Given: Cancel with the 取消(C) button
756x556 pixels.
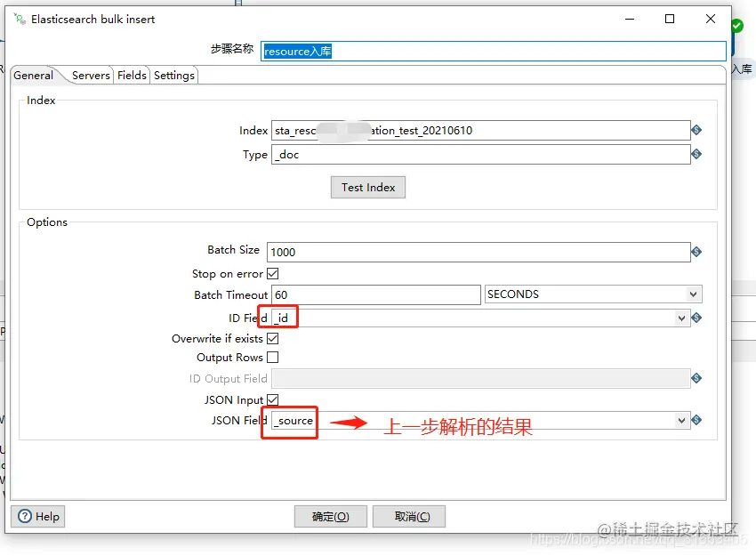Looking at the screenshot, I should click(409, 517).
